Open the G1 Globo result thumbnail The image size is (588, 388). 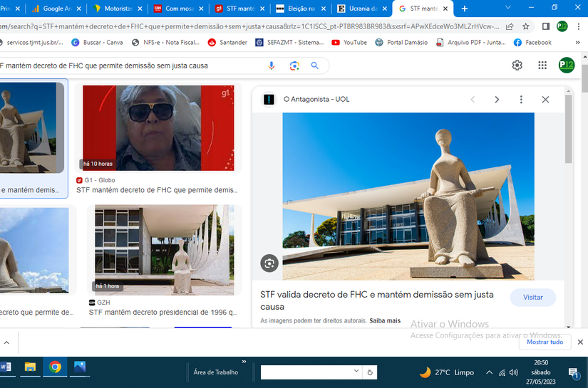tap(158, 128)
